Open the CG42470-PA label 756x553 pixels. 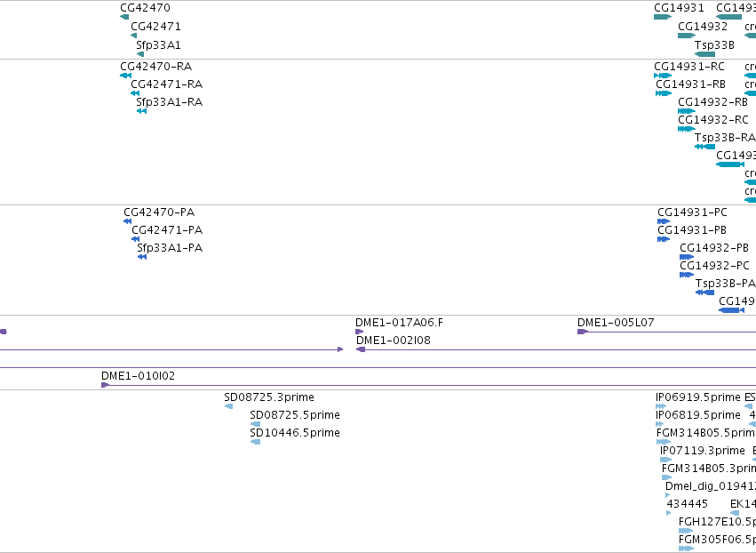(x=159, y=212)
